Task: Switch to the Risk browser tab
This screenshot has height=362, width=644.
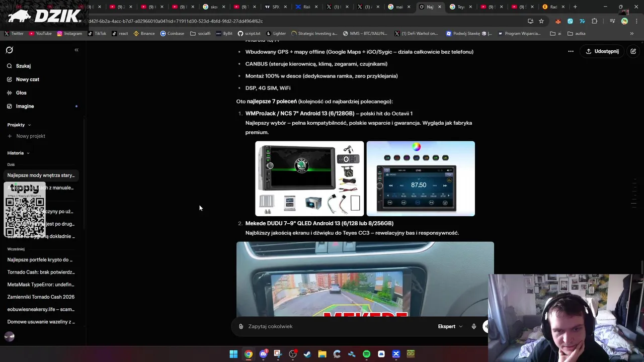Action: pyautogui.click(x=307, y=7)
